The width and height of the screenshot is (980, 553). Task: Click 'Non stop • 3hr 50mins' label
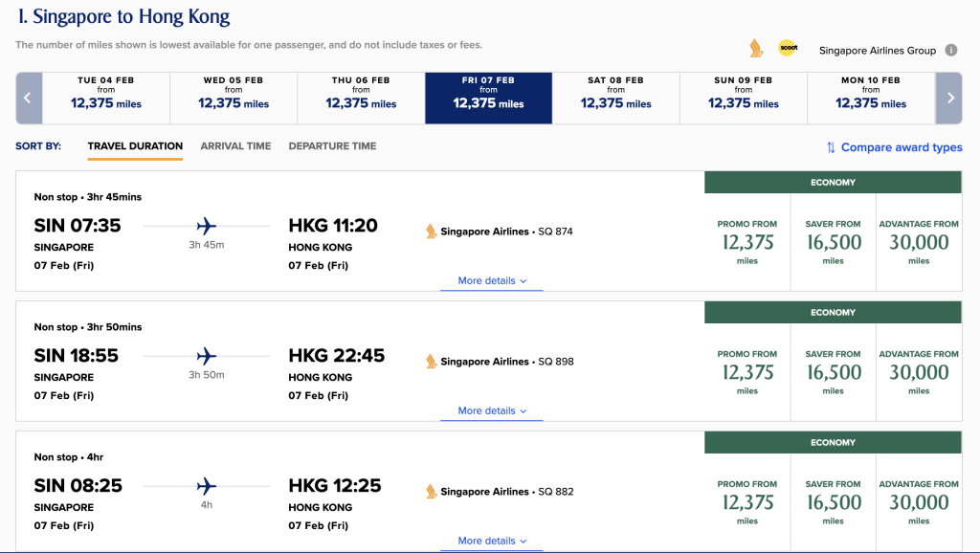tap(87, 327)
